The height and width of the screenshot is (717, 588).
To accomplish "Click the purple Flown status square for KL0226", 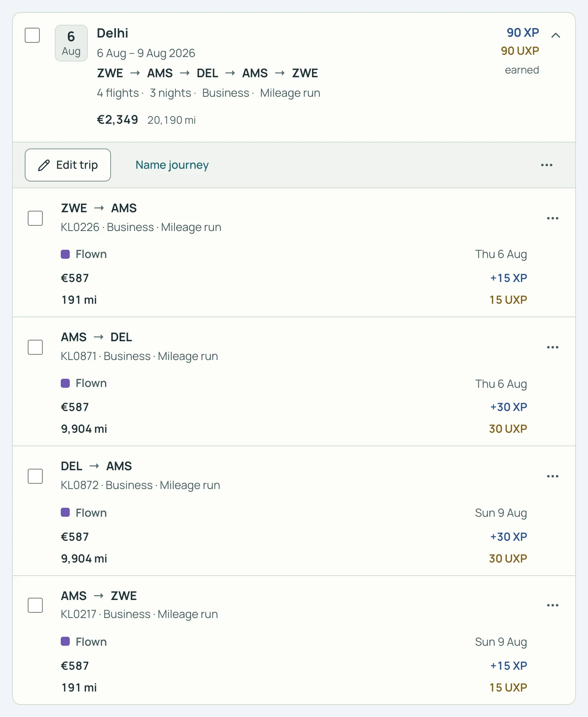I will point(65,254).
